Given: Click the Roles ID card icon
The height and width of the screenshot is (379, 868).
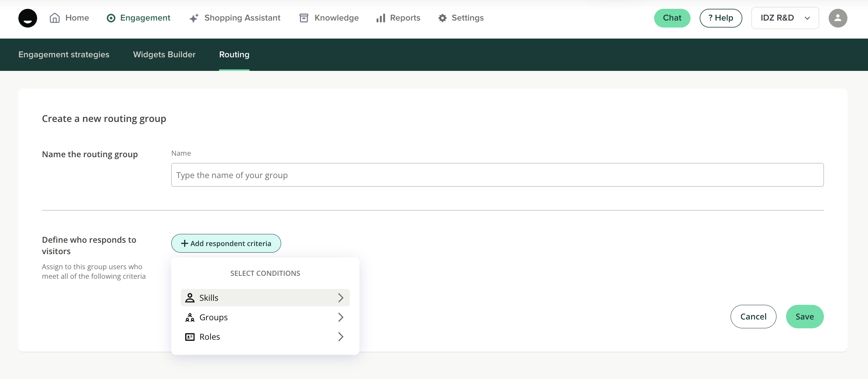Looking at the screenshot, I should [190, 337].
